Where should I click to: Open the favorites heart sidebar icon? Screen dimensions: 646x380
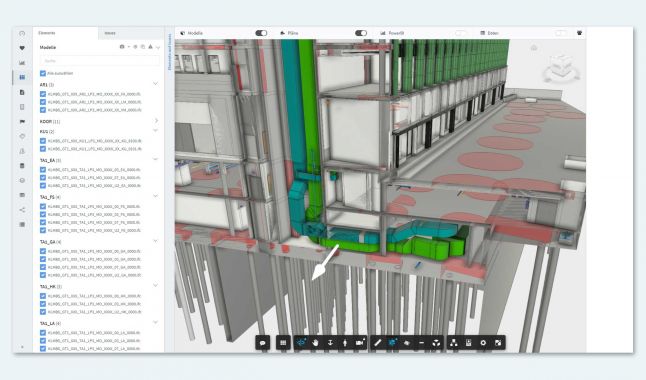click(x=22, y=48)
